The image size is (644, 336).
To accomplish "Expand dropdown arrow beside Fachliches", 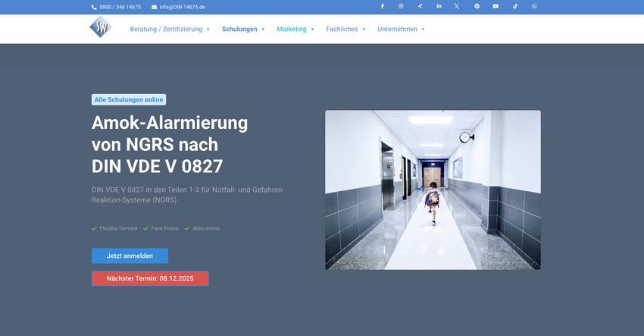I will (364, 29).
